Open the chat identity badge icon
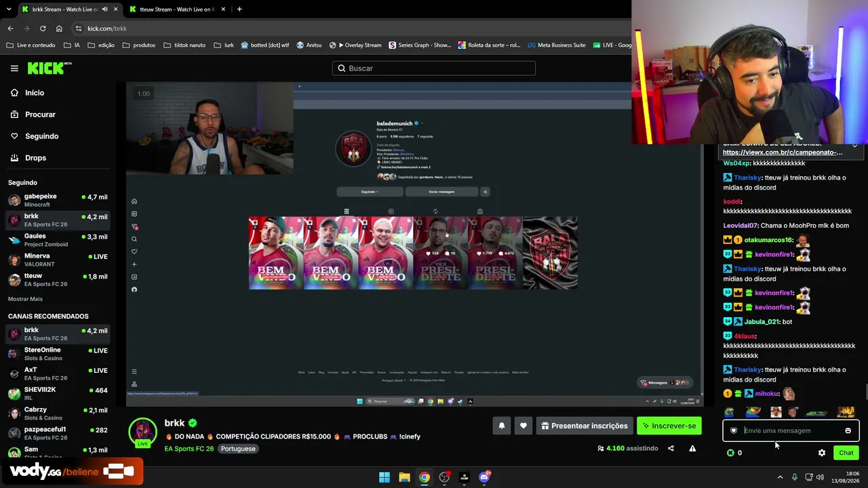This screenshot has height=488, width=868. [734, 430]
